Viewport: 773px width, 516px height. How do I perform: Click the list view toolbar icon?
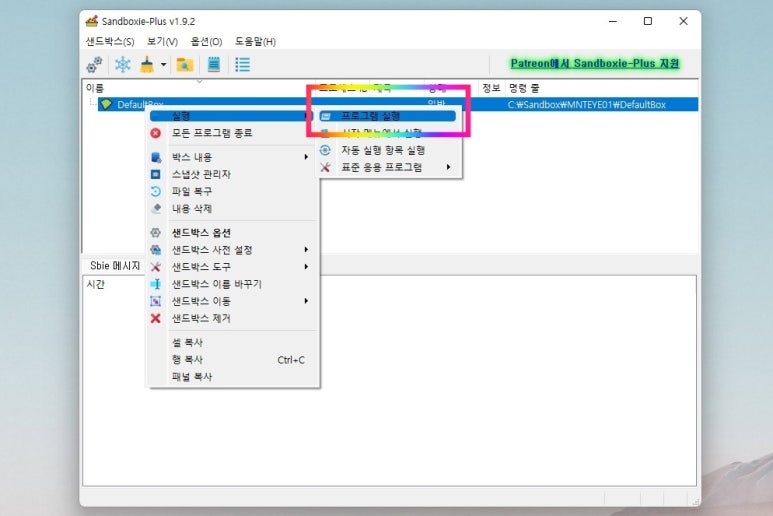242,65
